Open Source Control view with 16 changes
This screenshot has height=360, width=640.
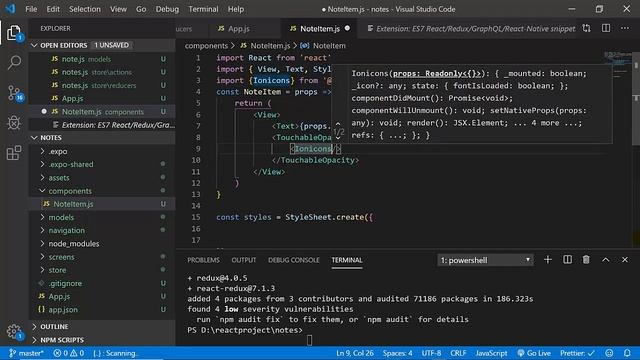(15, 93)
